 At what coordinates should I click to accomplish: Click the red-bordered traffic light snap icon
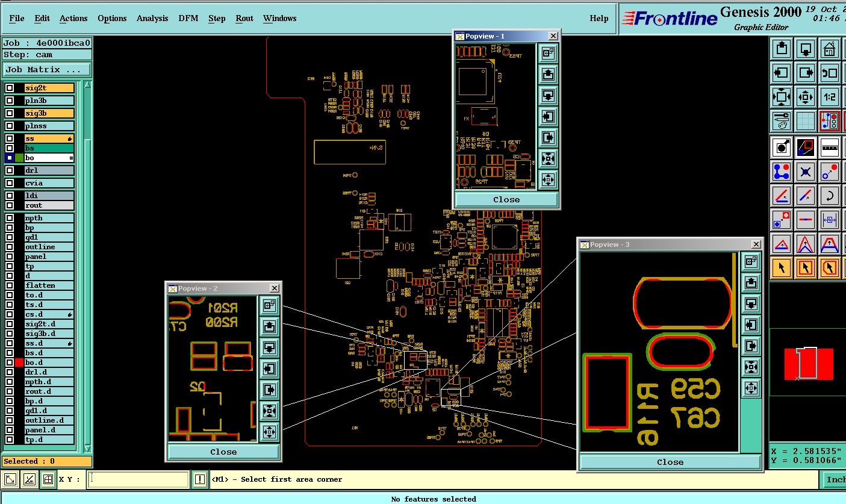coord(830,121)
